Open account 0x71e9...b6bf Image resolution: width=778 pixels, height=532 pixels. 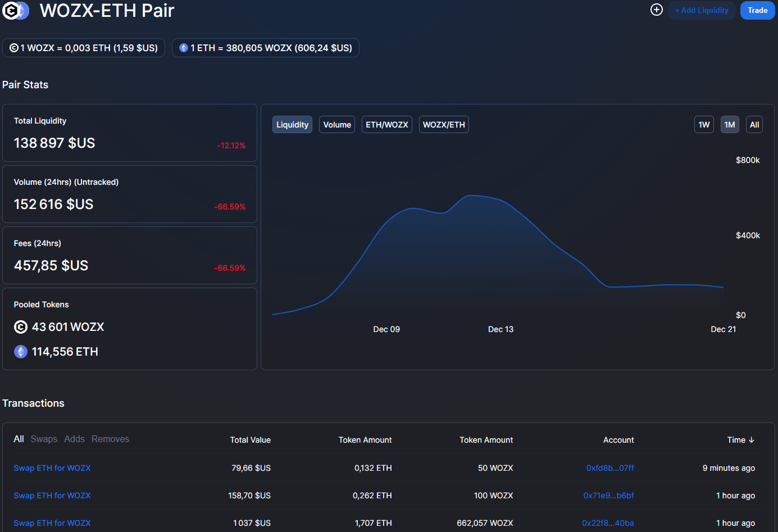[x=608, y=495]
